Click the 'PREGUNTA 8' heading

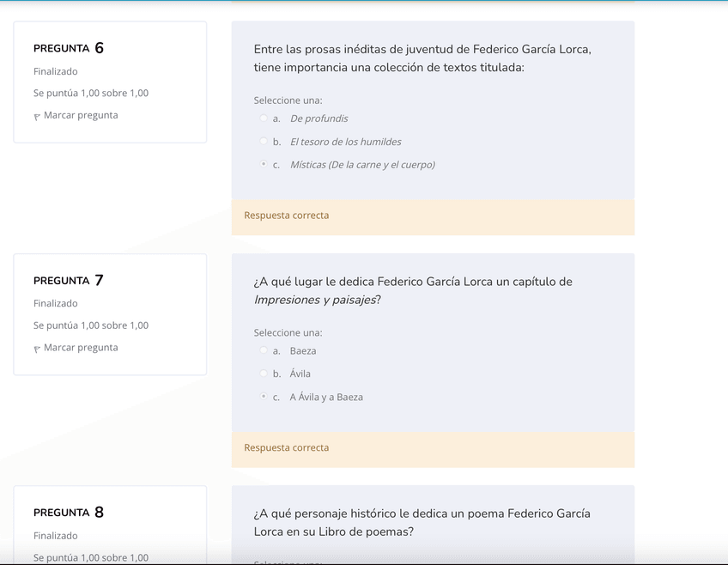[x=69, y=513]
